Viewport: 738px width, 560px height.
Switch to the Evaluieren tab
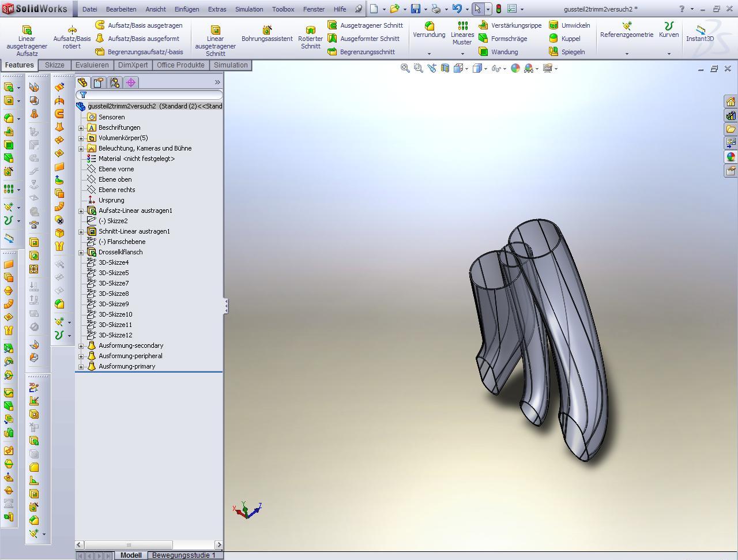pos(92,65)
